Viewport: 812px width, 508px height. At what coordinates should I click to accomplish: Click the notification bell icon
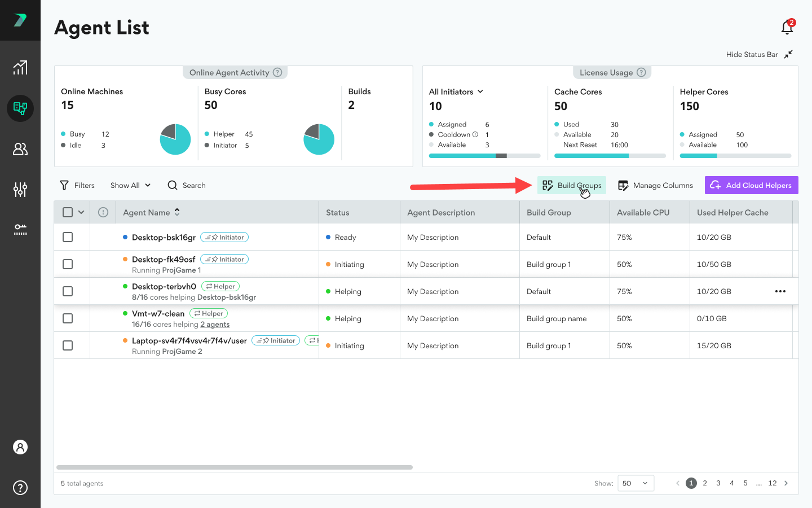(787, 27)
